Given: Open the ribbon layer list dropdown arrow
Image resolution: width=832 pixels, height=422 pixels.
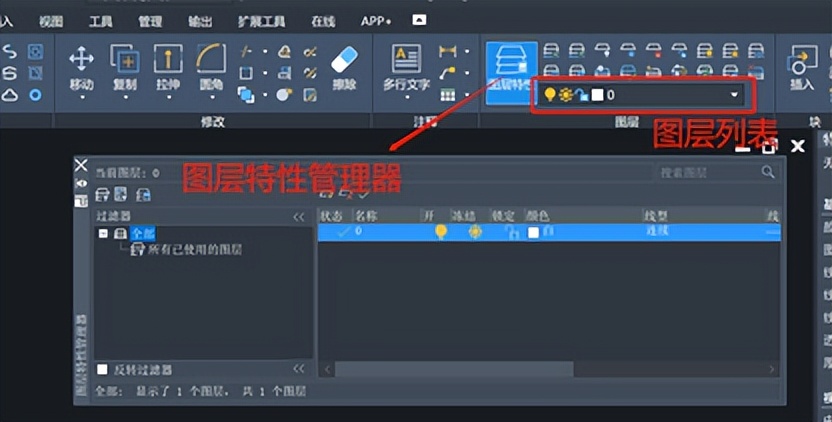Looking at the screenshot, I should (x=734, y=95).
